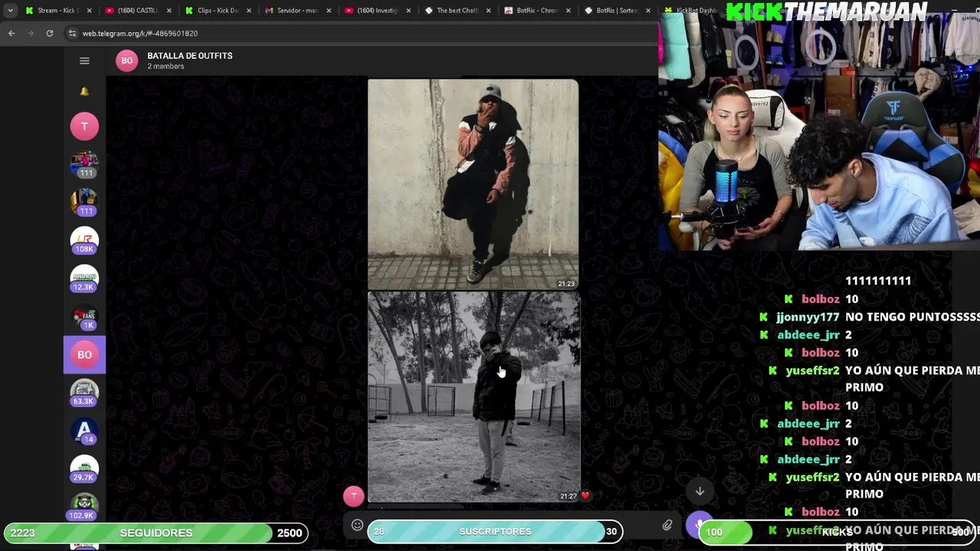Open the chat with 12.3K badge
980x551 pixels.
84,279
